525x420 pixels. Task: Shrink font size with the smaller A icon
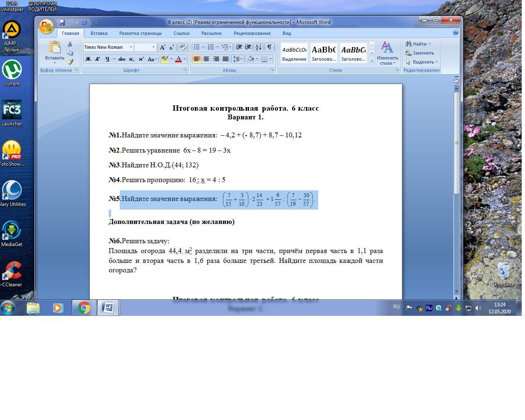point(171,47)
